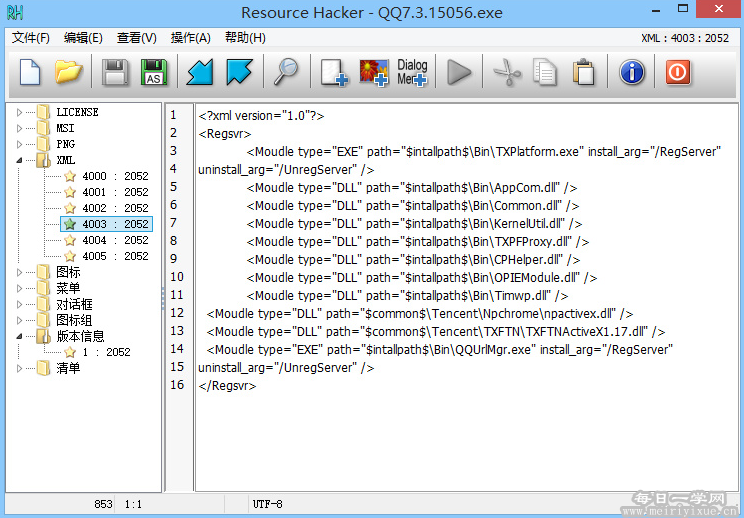Expand the 图标 tree node
This screenshot has width=744, height=518.
(x=19, y=272)
